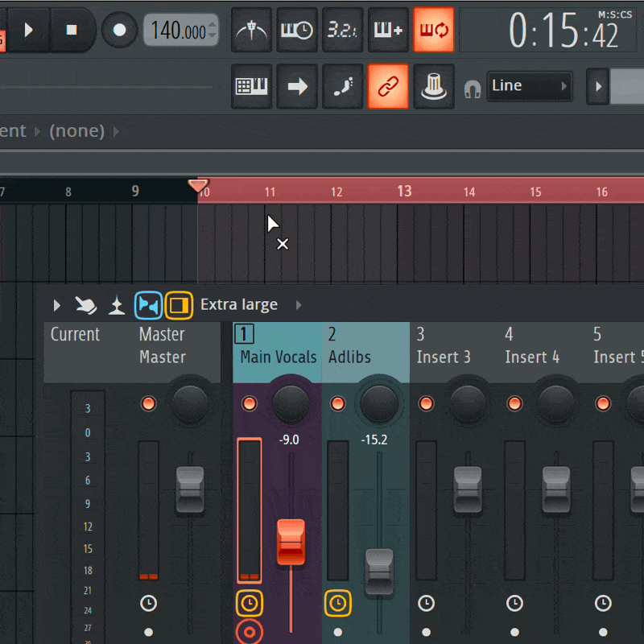Toggle the link-to-controller chain icon
This screenshot has height=644, width=644.
(388, 86)
